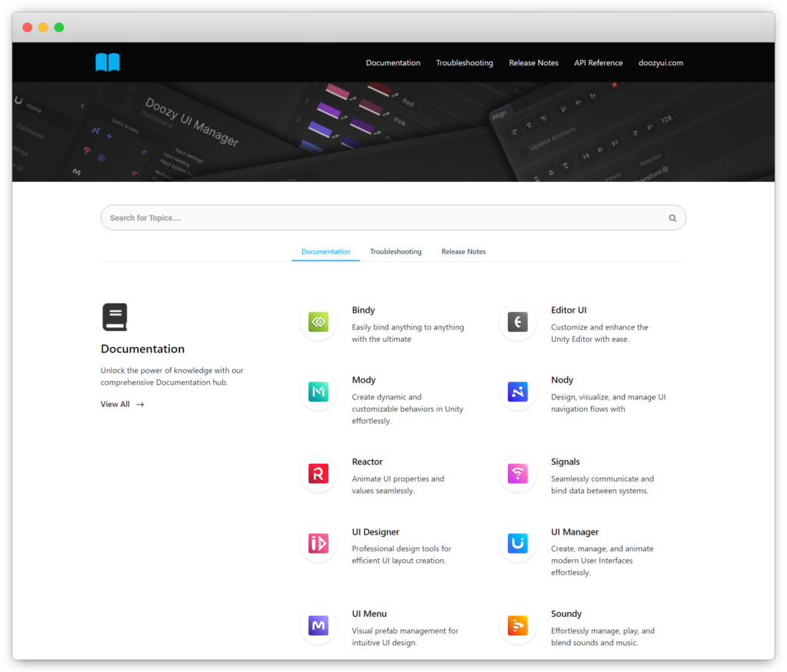Open the Reactor animation icon
Screen dimensions: 787x672
point(318,474)
